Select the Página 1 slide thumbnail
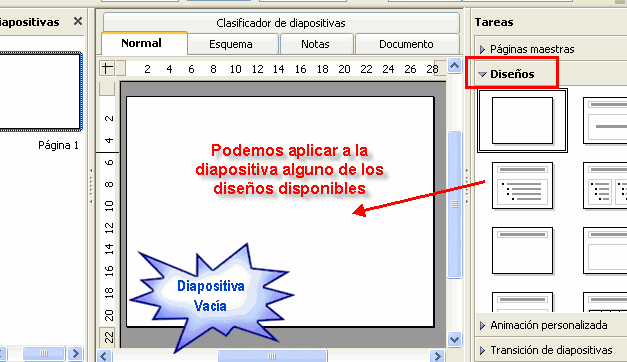 coord(40,91)
